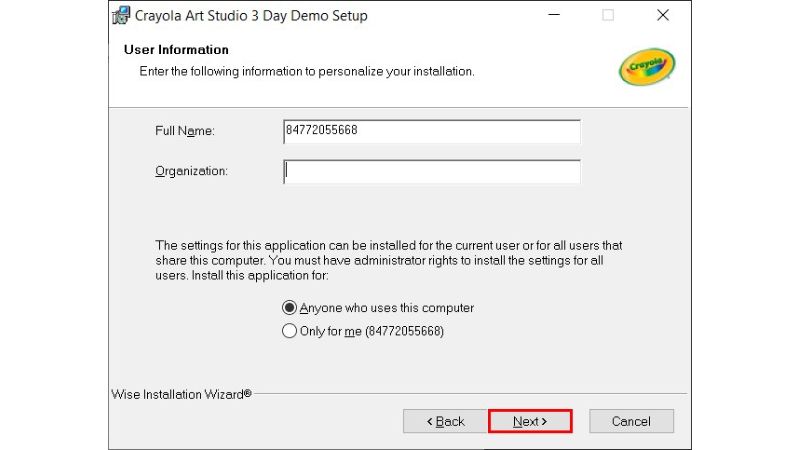The image size is (800, 450).
Task: Click the "Full Name:" label
Action: point(185,132)
